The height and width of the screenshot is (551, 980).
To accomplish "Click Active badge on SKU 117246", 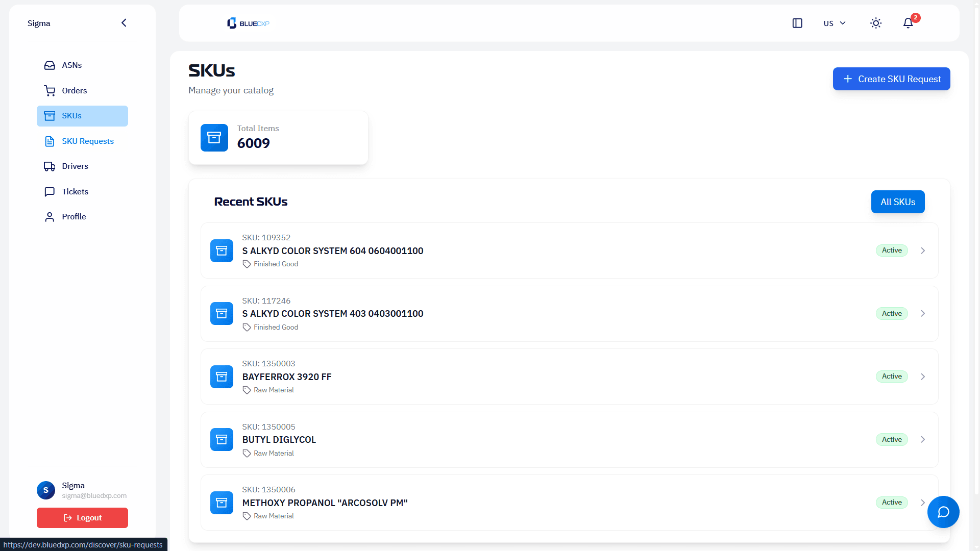I will click(892, 313).
